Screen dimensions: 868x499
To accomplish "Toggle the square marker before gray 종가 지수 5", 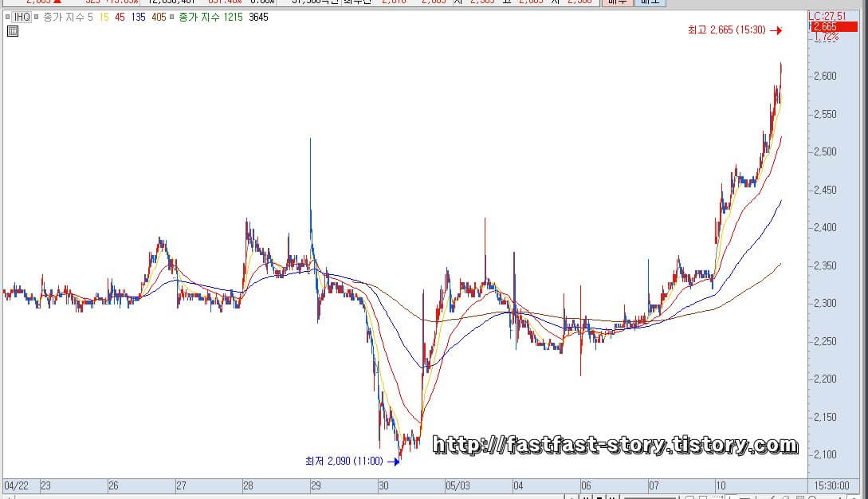I will [x=37, y=18].
